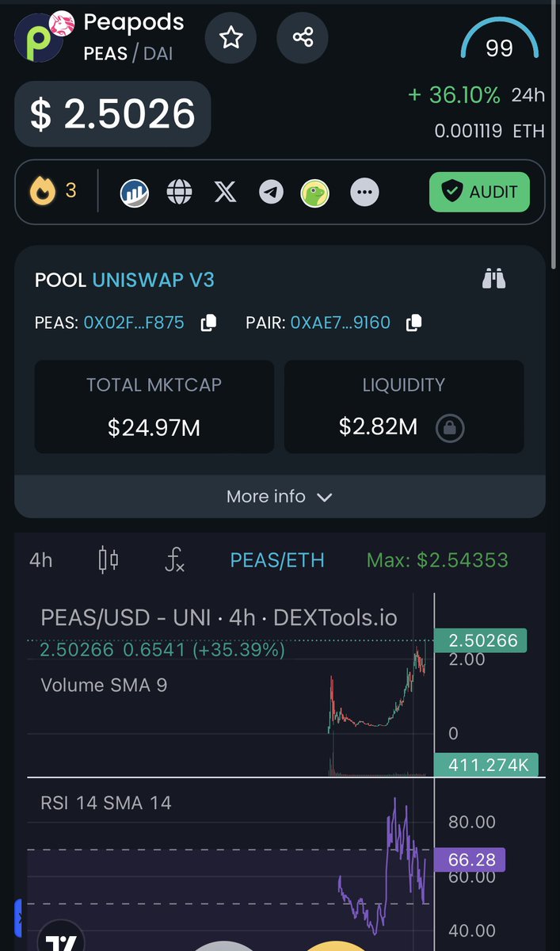Click the Max: $2.54353 label
This screenshot has width=560, height=951.
(437, 560)
